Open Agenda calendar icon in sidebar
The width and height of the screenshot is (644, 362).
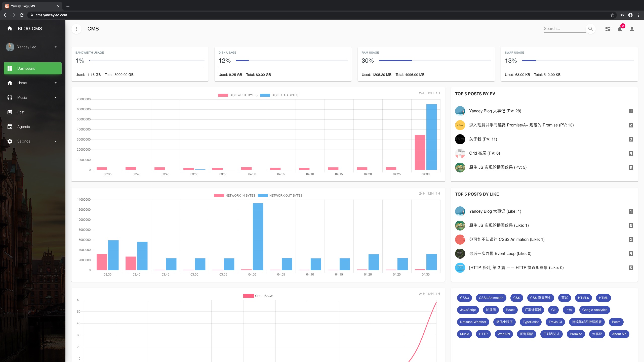[10, 127]
